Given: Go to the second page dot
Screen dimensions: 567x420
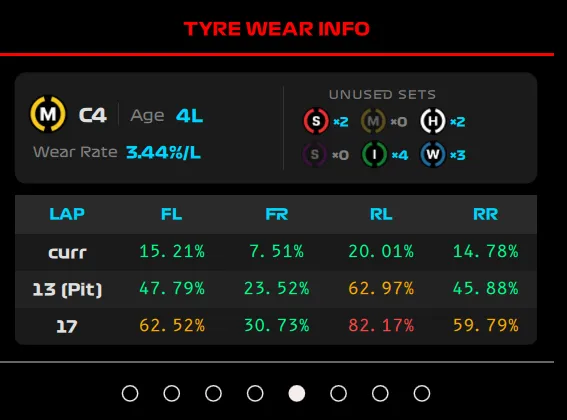Looking at the screenshot, I should pyautogui.click(x=171, y=393).
